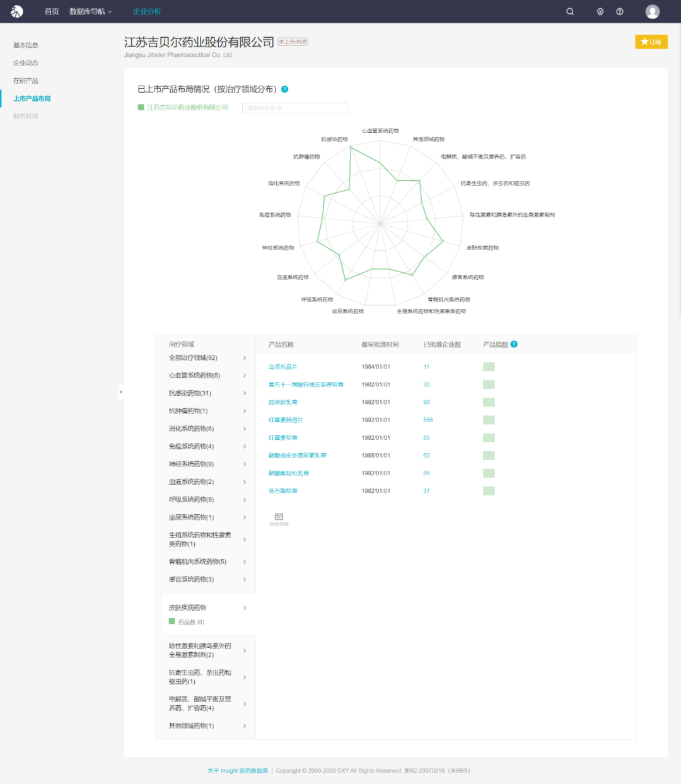Image resolution: width=681 pixels, height=784 pixels.
Task: Expand the 心血管系统药物(5) chevron
Action: click(245, 376)
